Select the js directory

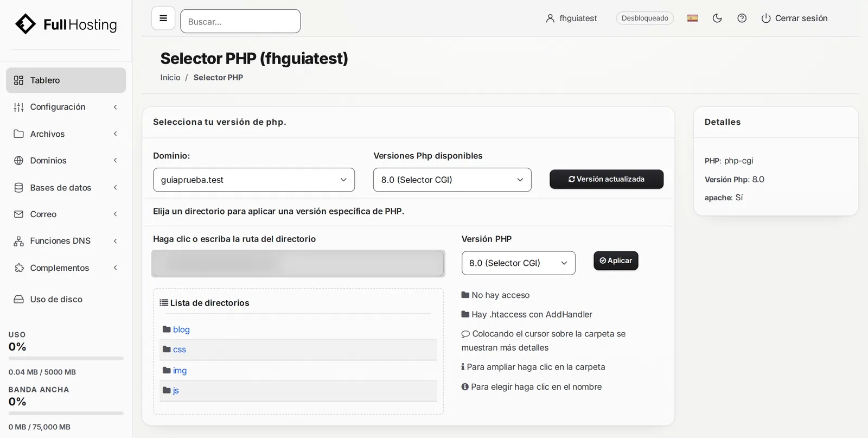point(176,390)
